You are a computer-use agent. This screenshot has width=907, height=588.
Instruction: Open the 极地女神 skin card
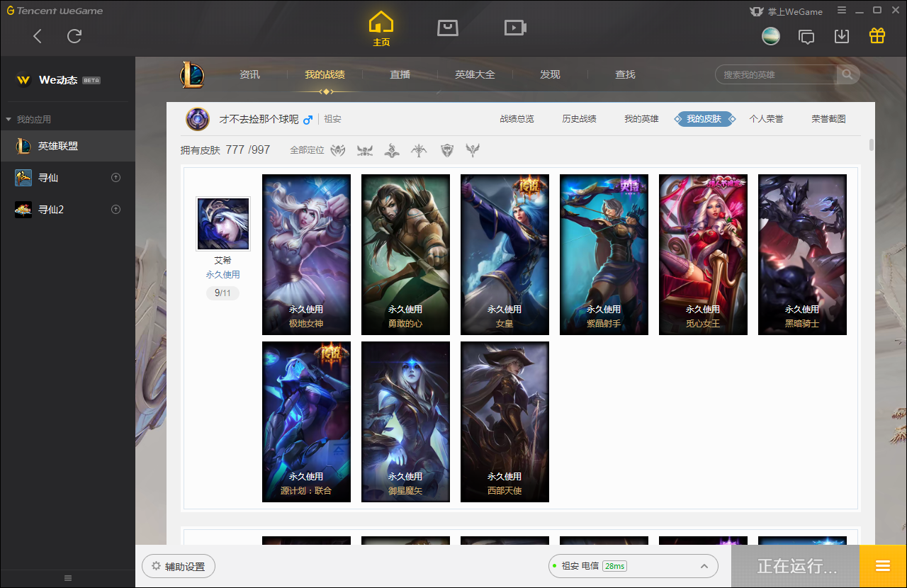click(x=306, y=254)
